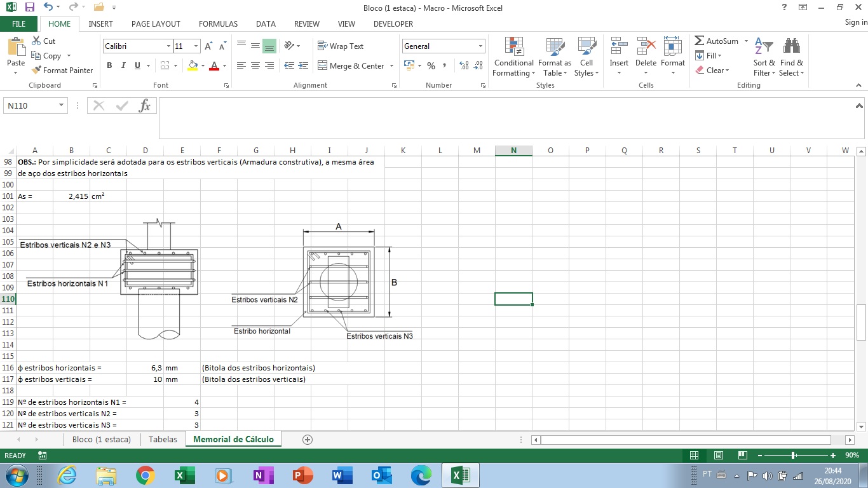Click in the formula bar input
This screenshot has width=868, height=488.
tap(505, 118)
